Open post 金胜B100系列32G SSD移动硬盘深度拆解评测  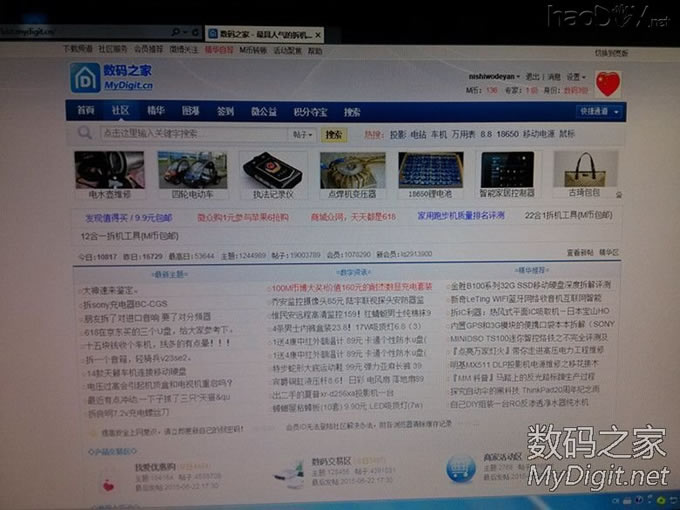click(x=530, y=285)
